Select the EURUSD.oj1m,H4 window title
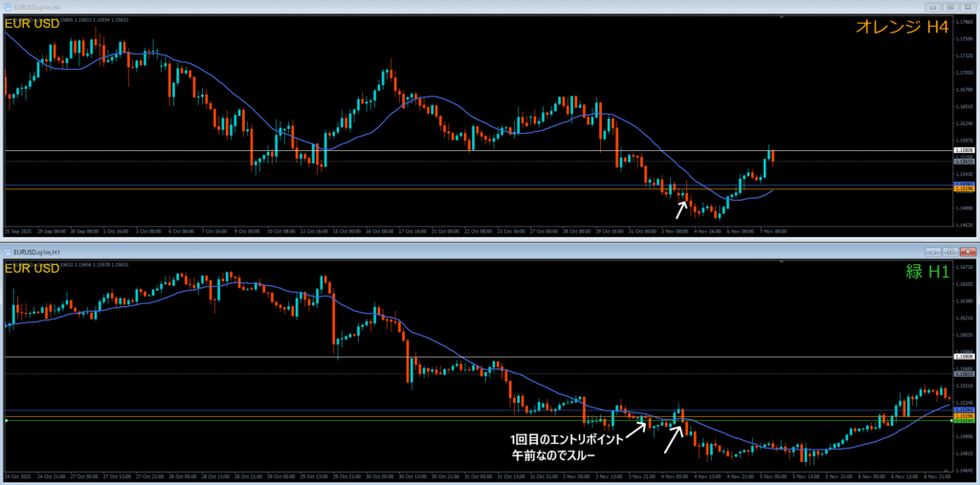Viewport: 980px width, 485px height. [37, 7]
